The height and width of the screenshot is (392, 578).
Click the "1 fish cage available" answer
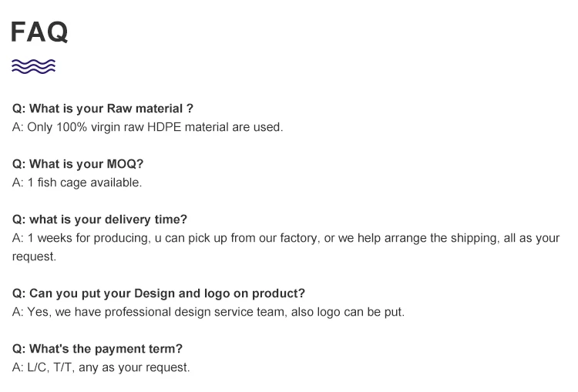coord(77,183)
